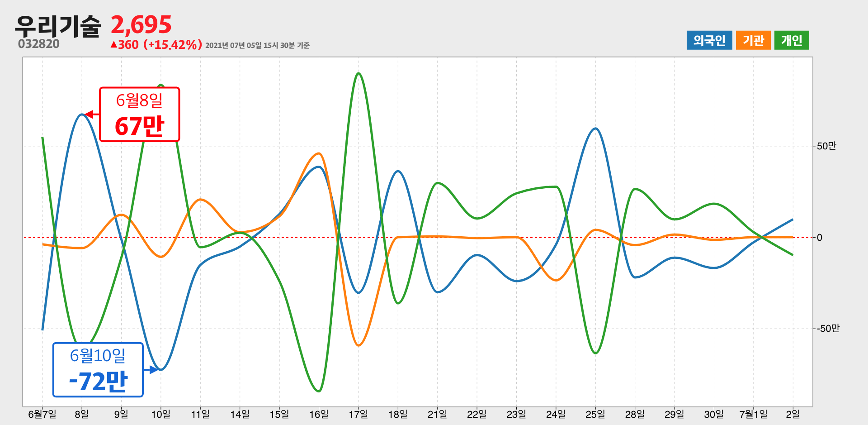Viewport: 868px width, 425px height.
Task: Click the 18일 x-axis date label
Action: point(398,414)
